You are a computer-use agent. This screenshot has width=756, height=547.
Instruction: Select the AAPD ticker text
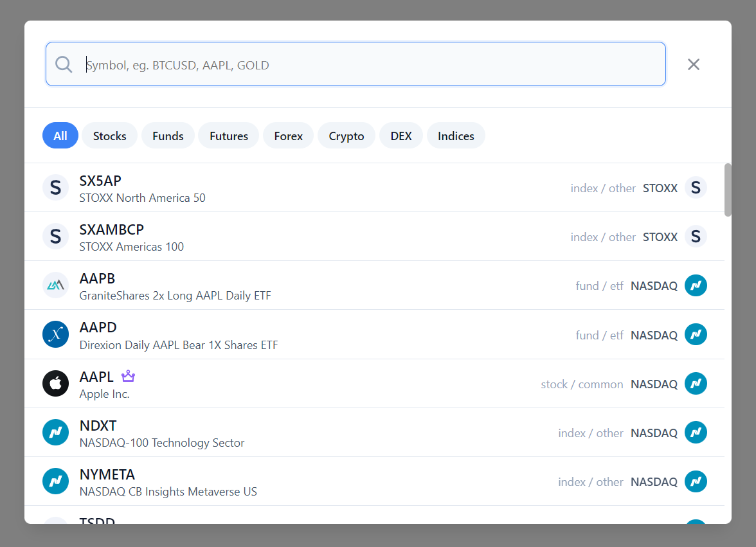98,327
